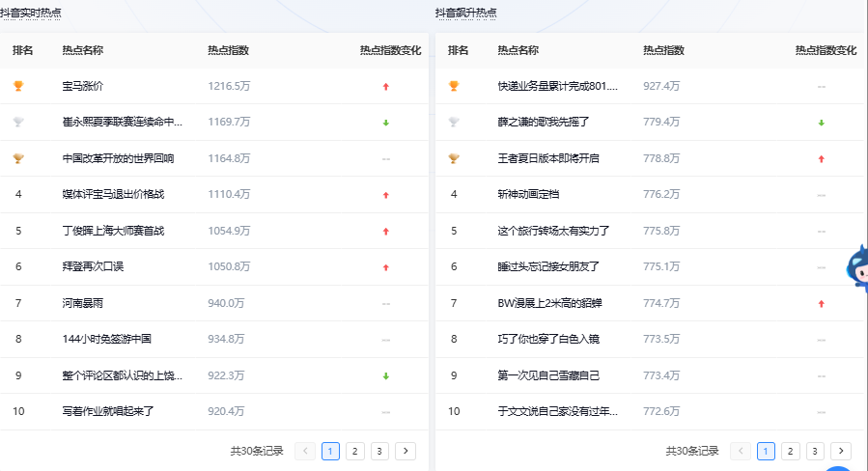Go to previous page of 抖音实时热点 list
The width and height of the screenshot is (868, 471).
tap(305, 451)
